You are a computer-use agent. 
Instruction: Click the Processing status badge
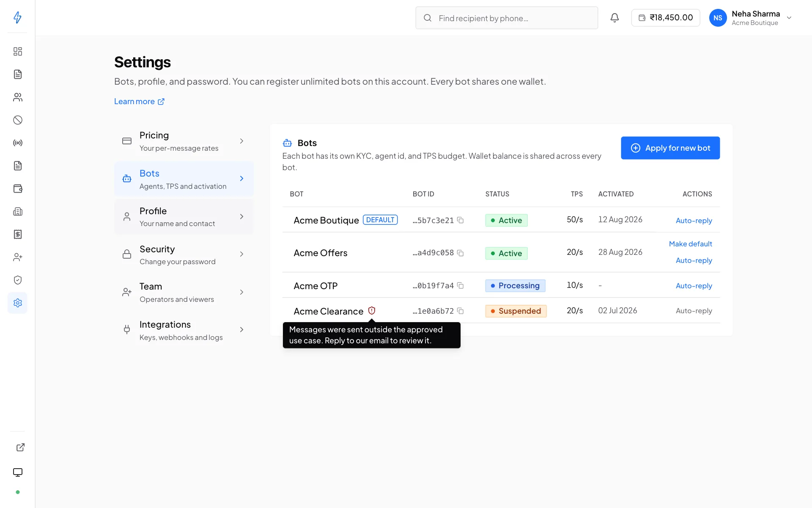point(515,286)
